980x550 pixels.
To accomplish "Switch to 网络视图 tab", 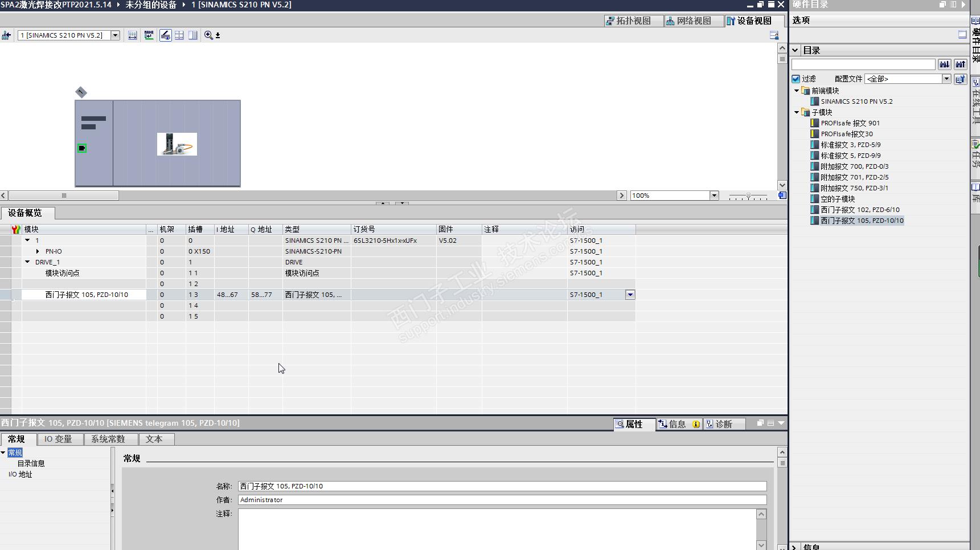I will pos(694,21).
